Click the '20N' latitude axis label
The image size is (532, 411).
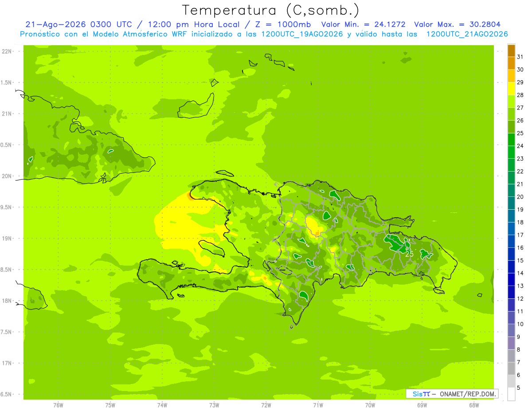click(x=7, y=176)
